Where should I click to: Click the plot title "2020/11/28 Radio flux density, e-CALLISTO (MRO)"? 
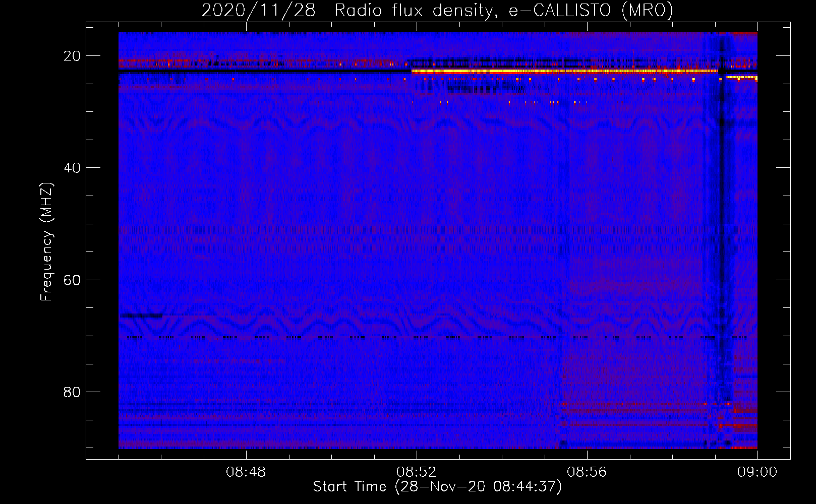click(x=437, y=10)
